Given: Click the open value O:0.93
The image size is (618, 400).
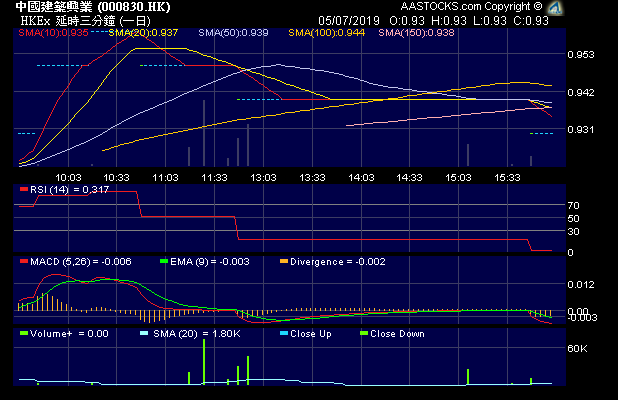Looking at the screenshot, I should pos(407,21).
